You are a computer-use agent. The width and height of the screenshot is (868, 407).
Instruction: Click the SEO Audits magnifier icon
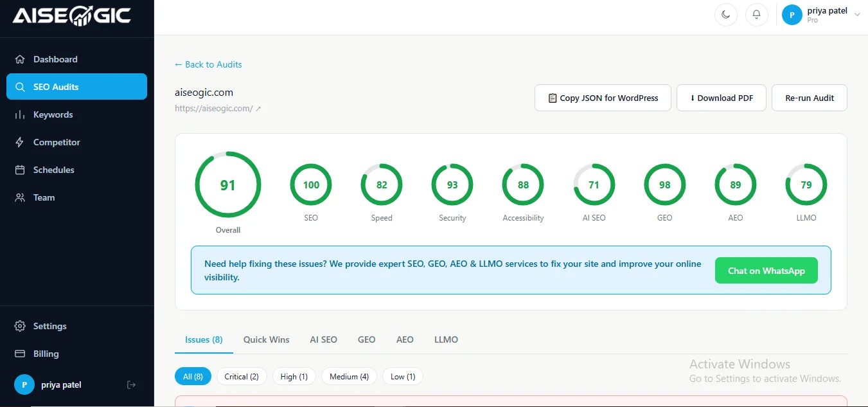[x=20, y=87]
